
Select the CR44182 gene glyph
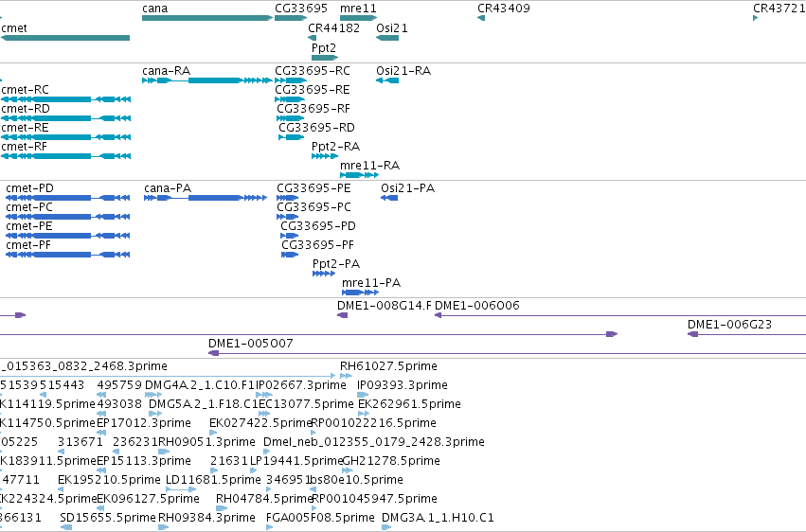[x=312, y=38]
